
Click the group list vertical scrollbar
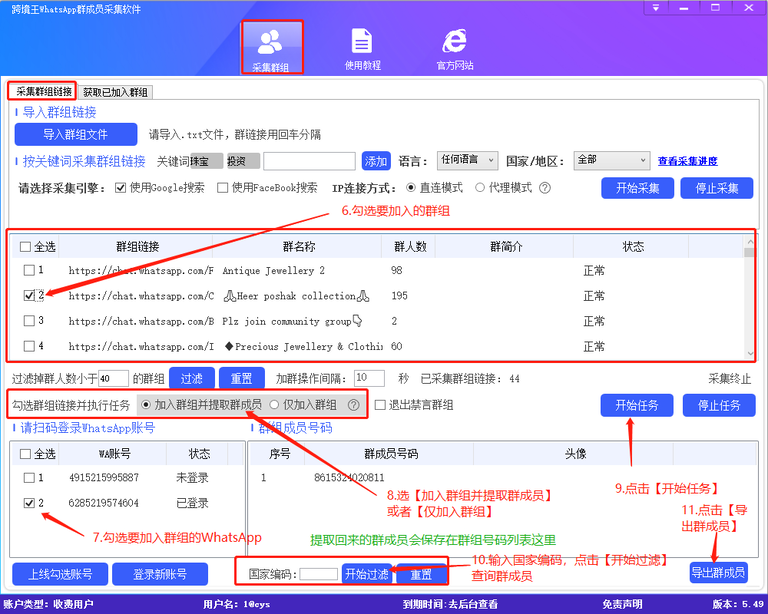point(749,297)
